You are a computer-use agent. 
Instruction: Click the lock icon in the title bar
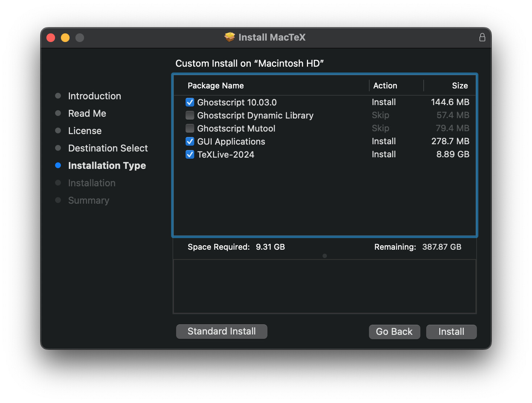coord(482,37)
